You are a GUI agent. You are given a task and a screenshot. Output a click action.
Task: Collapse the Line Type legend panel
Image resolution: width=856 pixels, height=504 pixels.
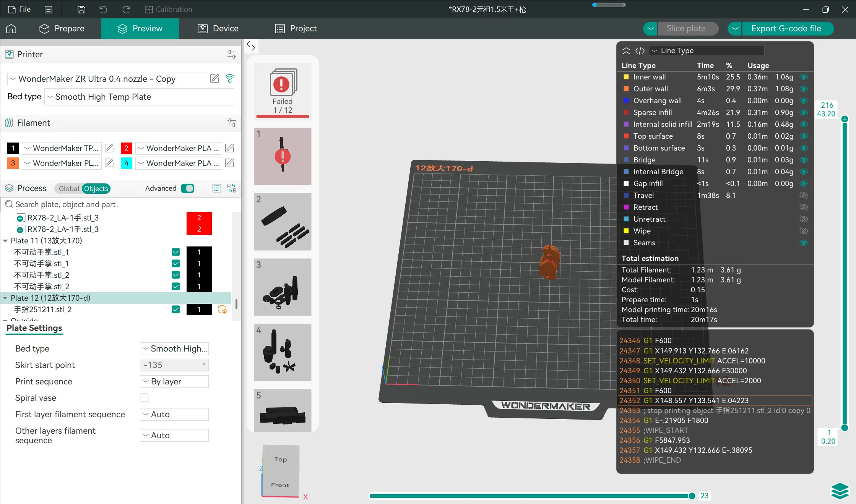point(626,51)
